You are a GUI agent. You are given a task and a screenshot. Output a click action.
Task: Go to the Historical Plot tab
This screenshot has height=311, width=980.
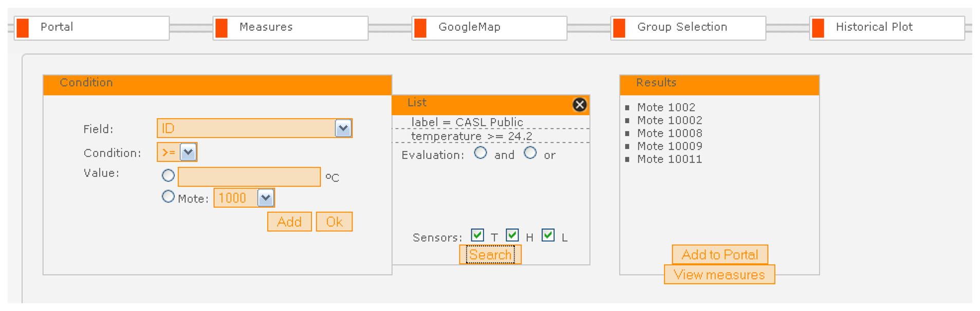pyautogui.click(x=886, y=28)
